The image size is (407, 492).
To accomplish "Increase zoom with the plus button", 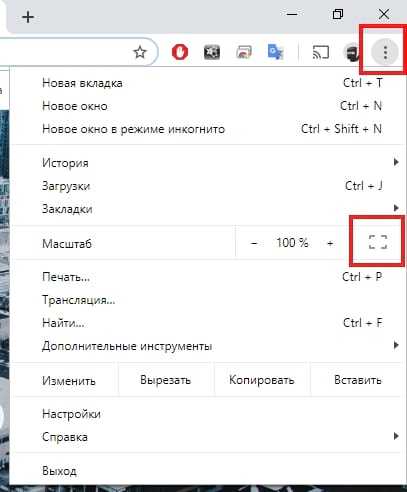I will pyautogui.click(x=330, y=243).
